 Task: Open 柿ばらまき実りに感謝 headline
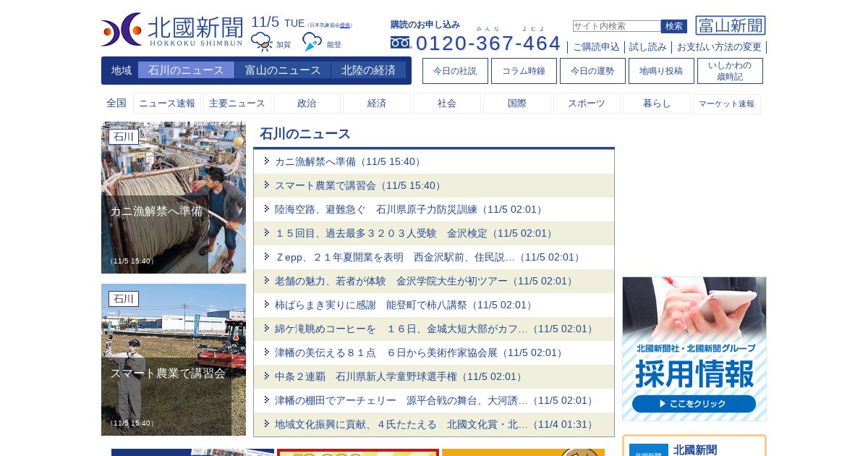click(405, 305)
